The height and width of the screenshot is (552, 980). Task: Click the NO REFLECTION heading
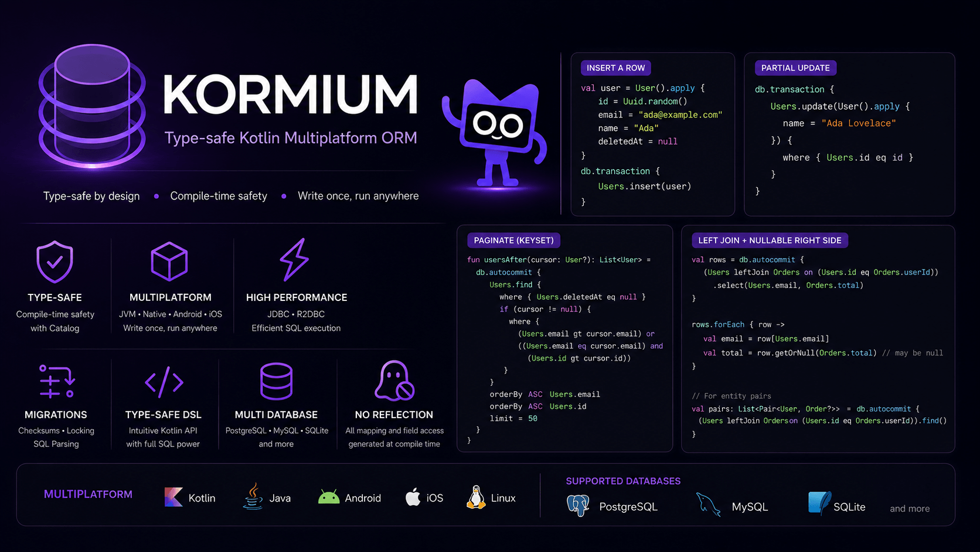[x=394, y=415]
